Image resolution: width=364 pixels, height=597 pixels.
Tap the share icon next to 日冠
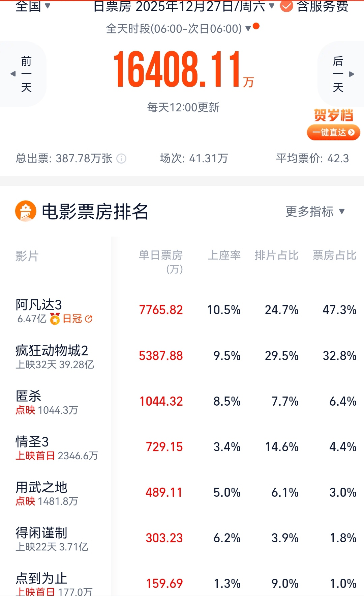tap(89, 319)
